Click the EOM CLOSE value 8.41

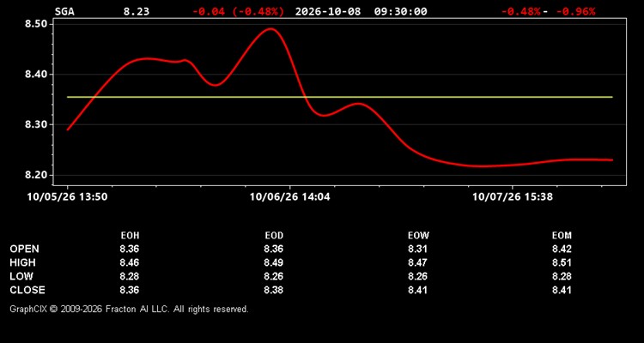tap(562, 290)
